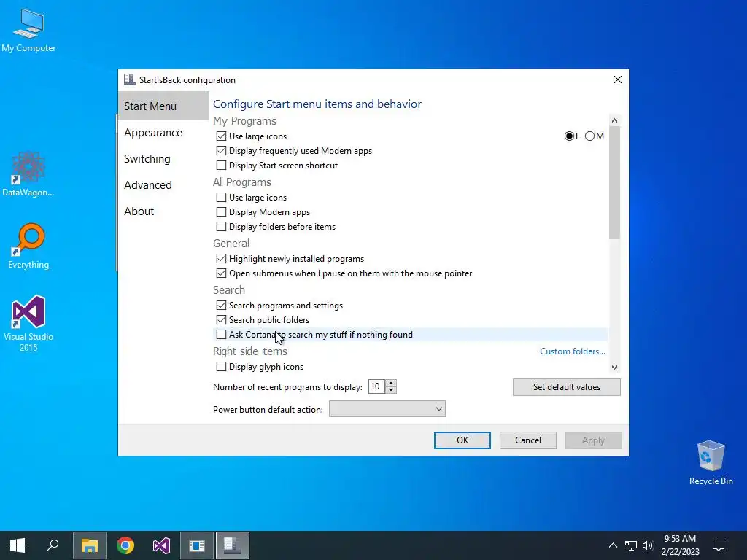Enable Display Start screen shortcut
The height and width of the screenshot is (560, 747).
[221, 166]
